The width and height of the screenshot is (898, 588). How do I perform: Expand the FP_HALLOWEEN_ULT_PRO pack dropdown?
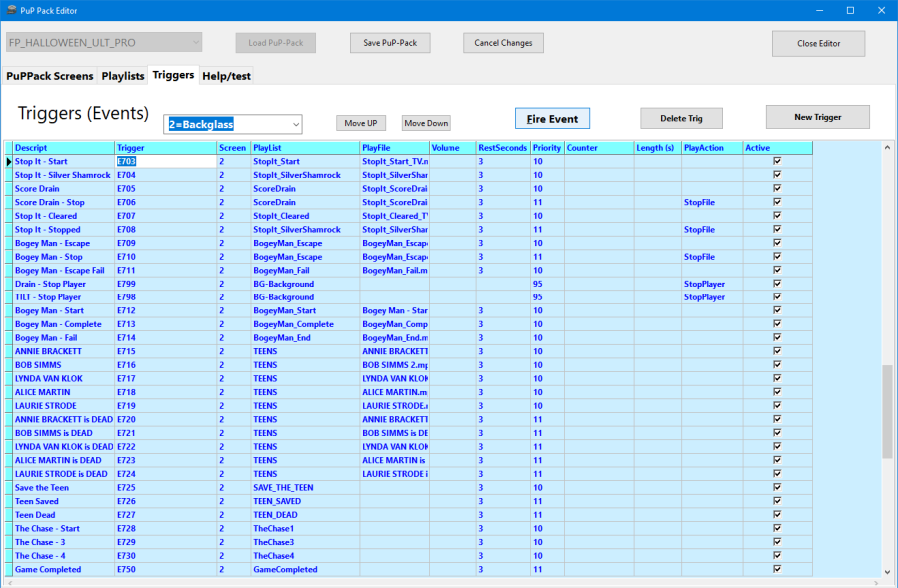(x=195, y=43)
